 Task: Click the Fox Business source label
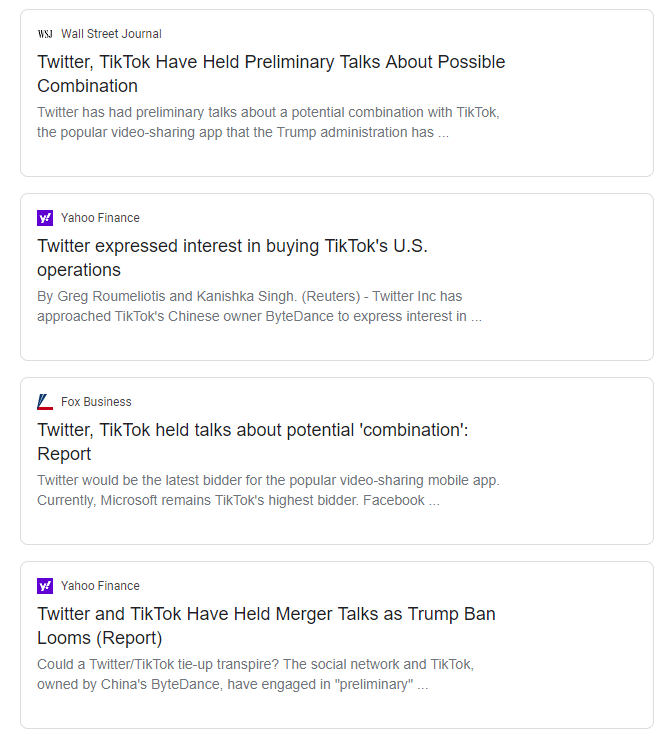(96, 402)
